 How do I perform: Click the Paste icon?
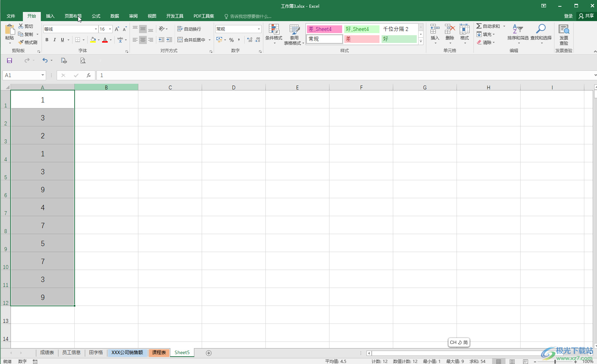10,29
